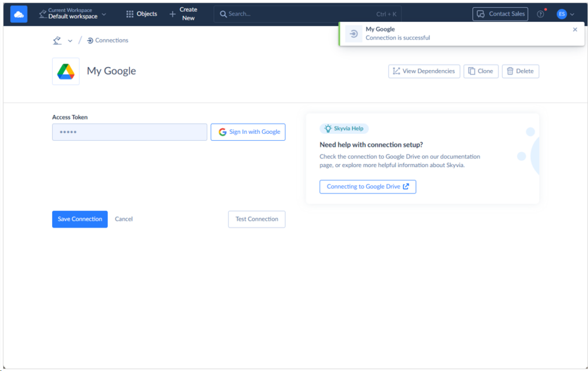Click the My Google notification title

[x=380, y=29]
